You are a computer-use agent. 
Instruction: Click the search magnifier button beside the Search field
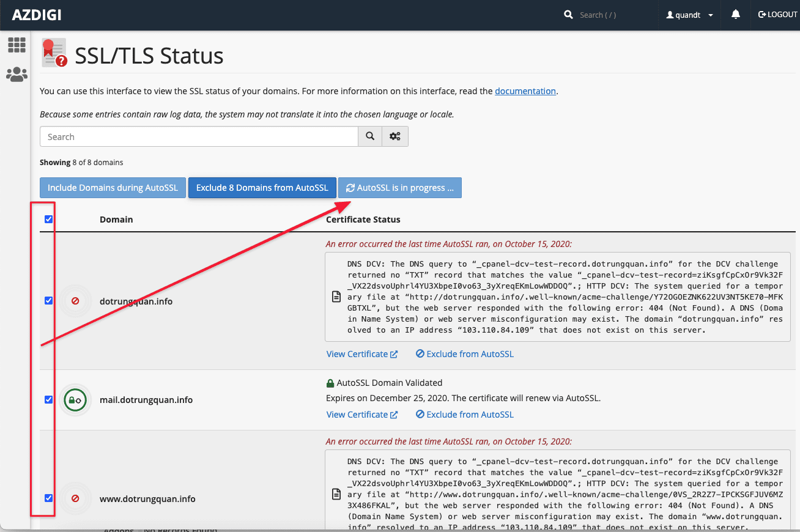(x=370, y=137)
